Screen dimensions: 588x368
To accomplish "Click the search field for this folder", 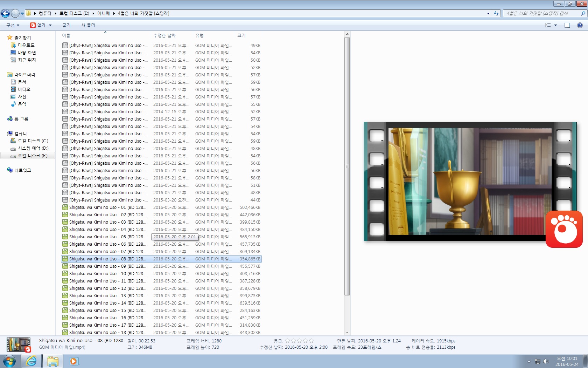I will [x=542, y=13].
